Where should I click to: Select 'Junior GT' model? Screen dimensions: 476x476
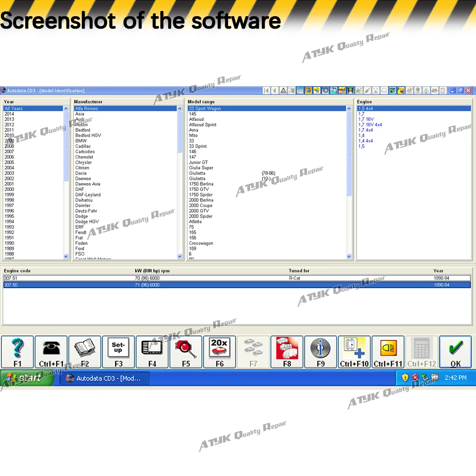pyautogui.click(x=267, y=162)
